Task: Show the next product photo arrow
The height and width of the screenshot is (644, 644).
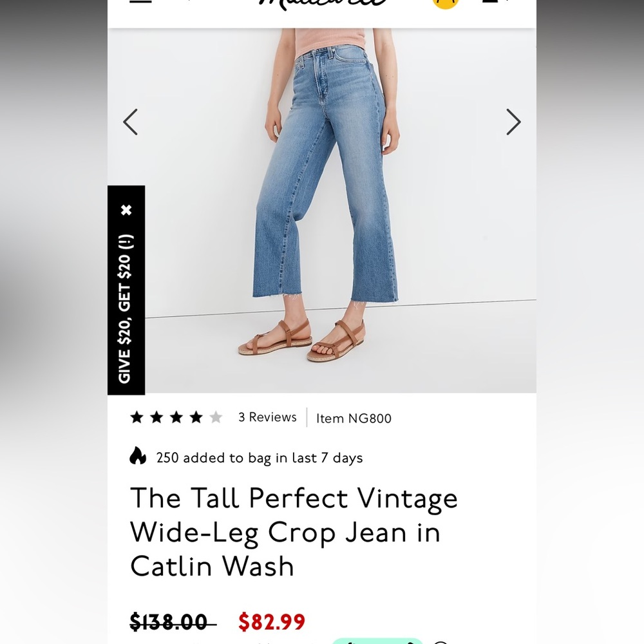Action: tap(513, 122)
